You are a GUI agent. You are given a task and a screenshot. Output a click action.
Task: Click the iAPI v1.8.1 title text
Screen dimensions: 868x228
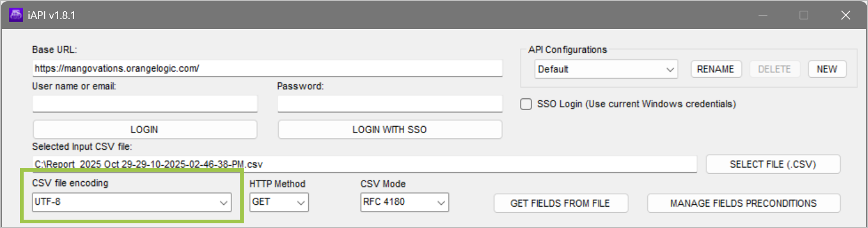pos(51,16)
